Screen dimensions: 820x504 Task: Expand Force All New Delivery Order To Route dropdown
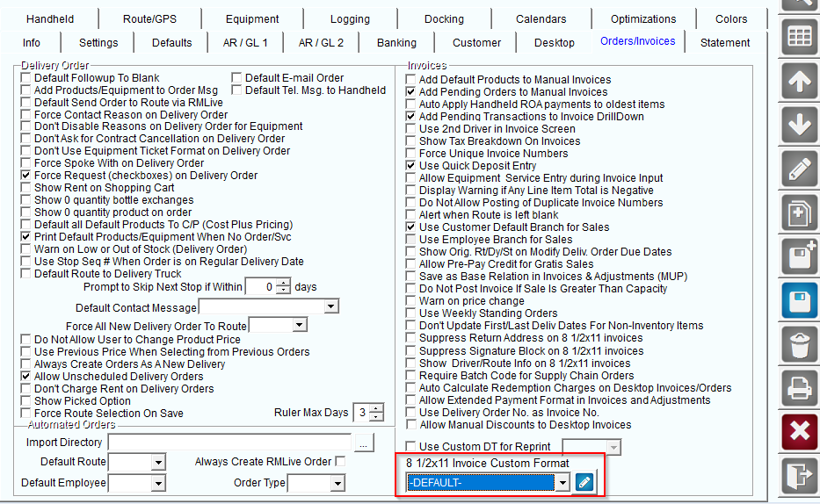[299, 325]
